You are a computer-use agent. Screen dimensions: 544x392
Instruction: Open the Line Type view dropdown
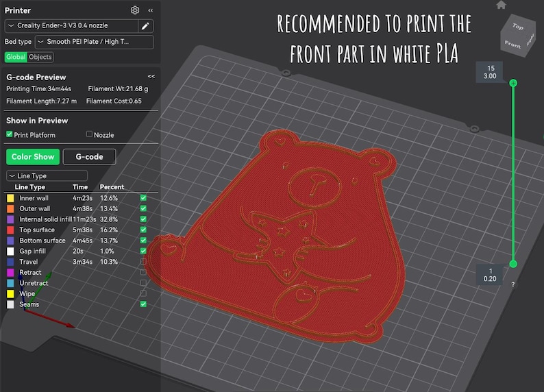[47, 176]
